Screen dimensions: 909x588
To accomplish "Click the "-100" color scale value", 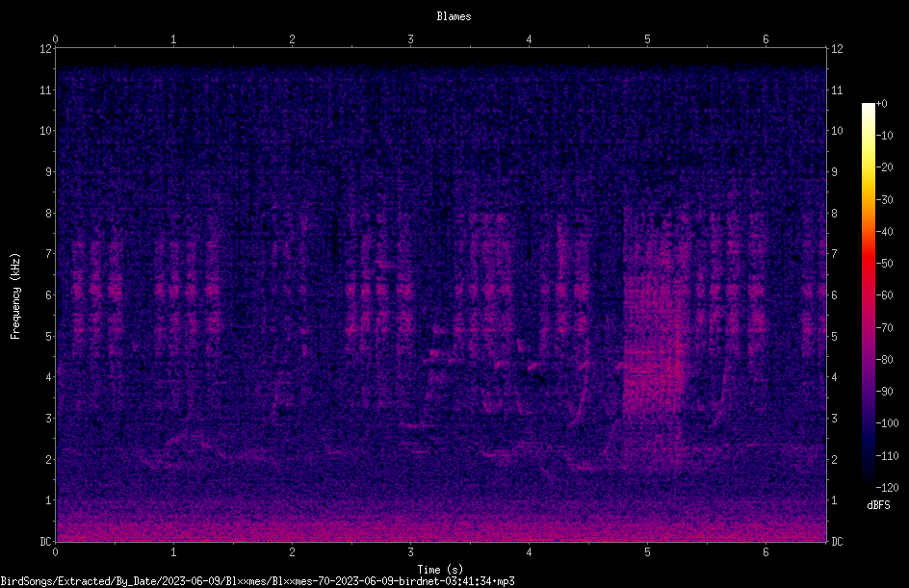I will pyautogui.click(x=888, y=423).
